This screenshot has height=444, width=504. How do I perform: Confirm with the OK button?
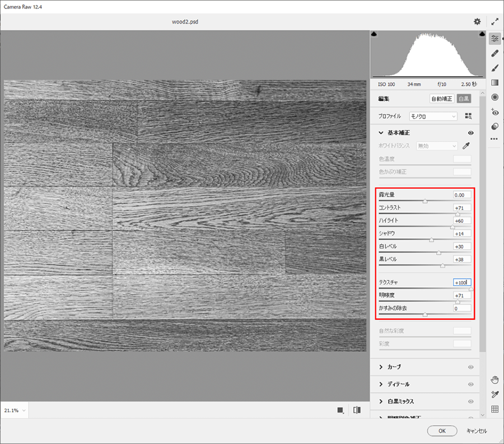coord(442,431)
